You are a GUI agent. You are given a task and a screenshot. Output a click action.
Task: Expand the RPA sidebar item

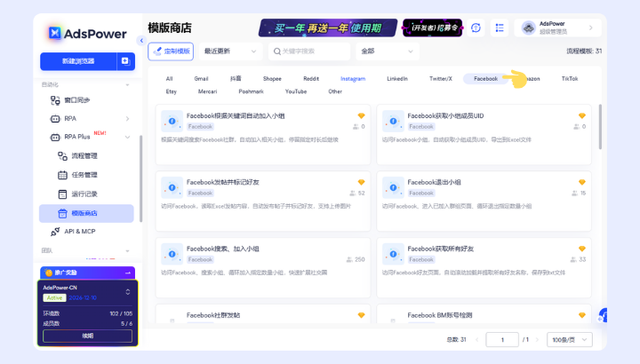(x=127, y=119)
